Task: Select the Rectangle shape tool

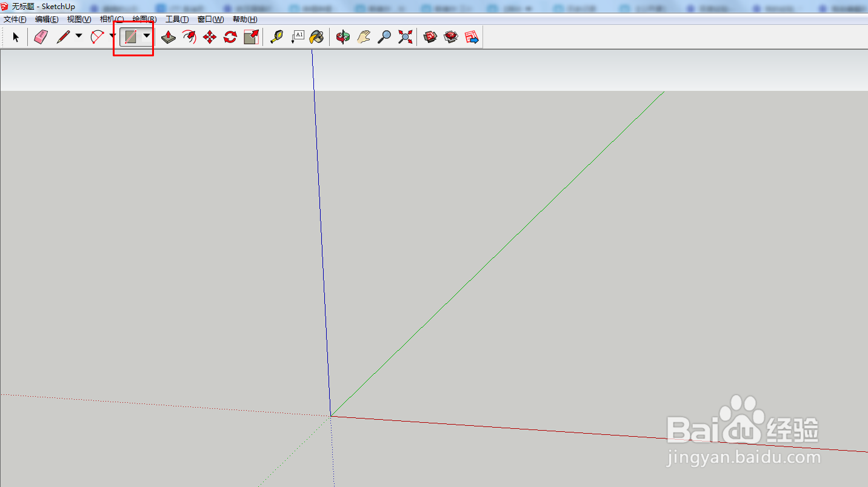Action: click(x=130, y=38)
